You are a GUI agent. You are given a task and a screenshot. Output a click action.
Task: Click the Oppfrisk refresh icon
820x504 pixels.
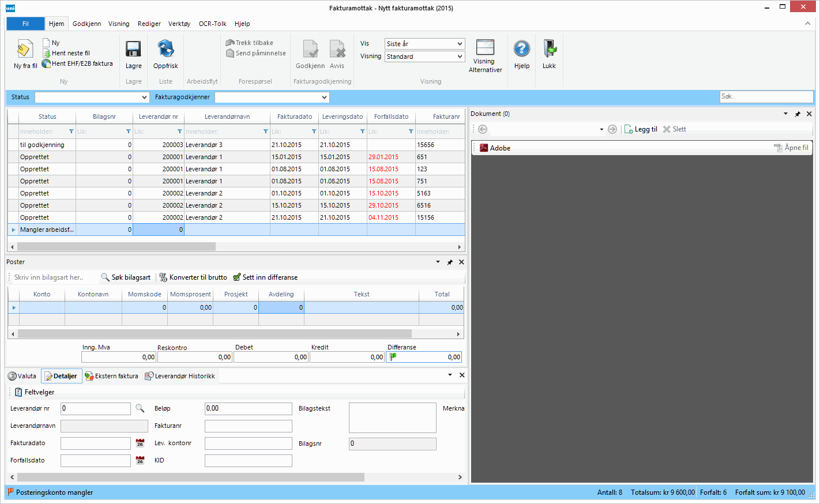pos(165,50)
